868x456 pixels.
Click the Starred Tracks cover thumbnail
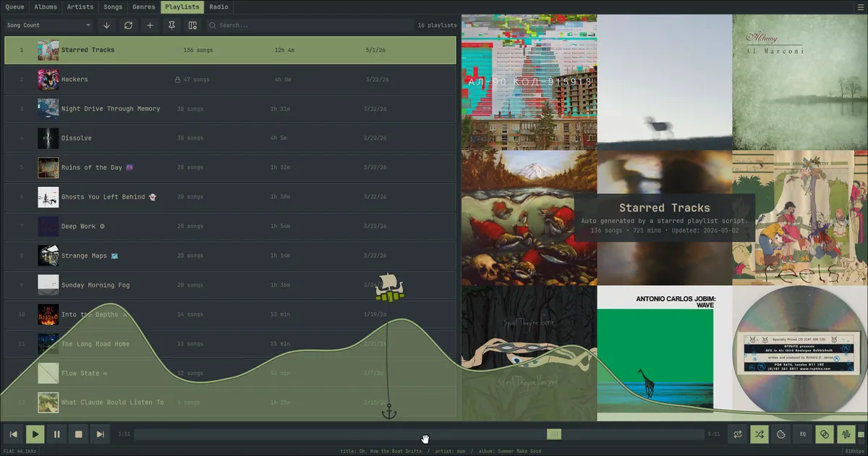pos(48,50)
